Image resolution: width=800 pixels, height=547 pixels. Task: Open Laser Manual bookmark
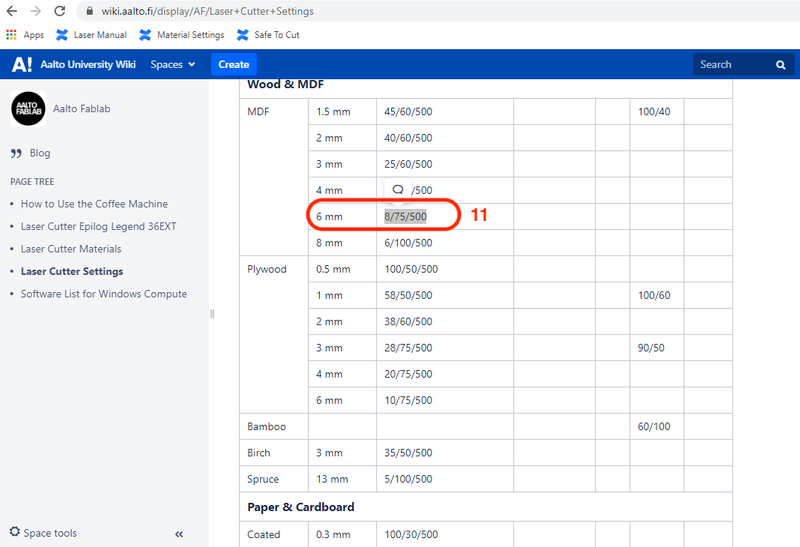[91, 35]
